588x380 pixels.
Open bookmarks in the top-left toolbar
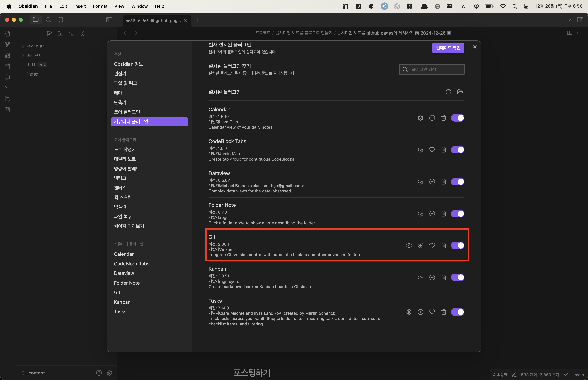(x=61, y=20)
